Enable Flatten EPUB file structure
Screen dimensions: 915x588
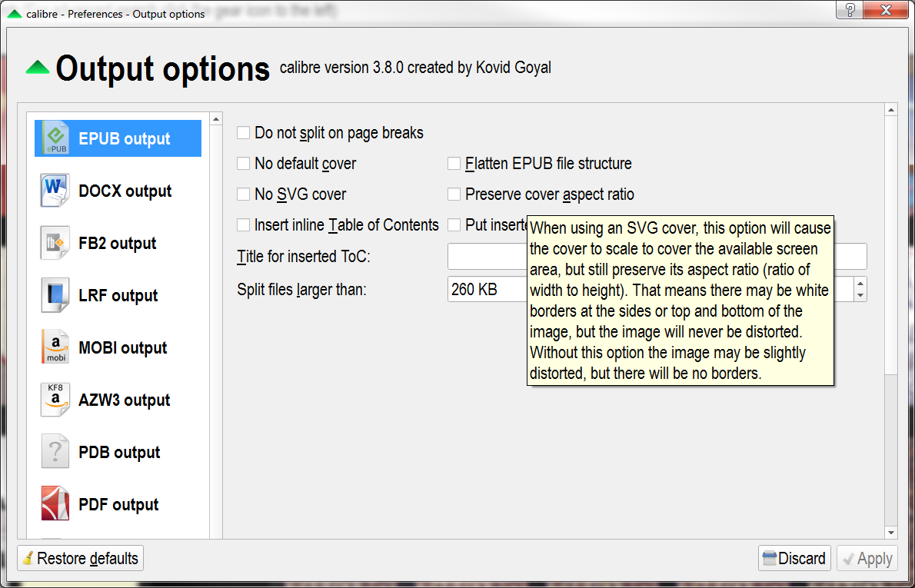pos(454,164)
